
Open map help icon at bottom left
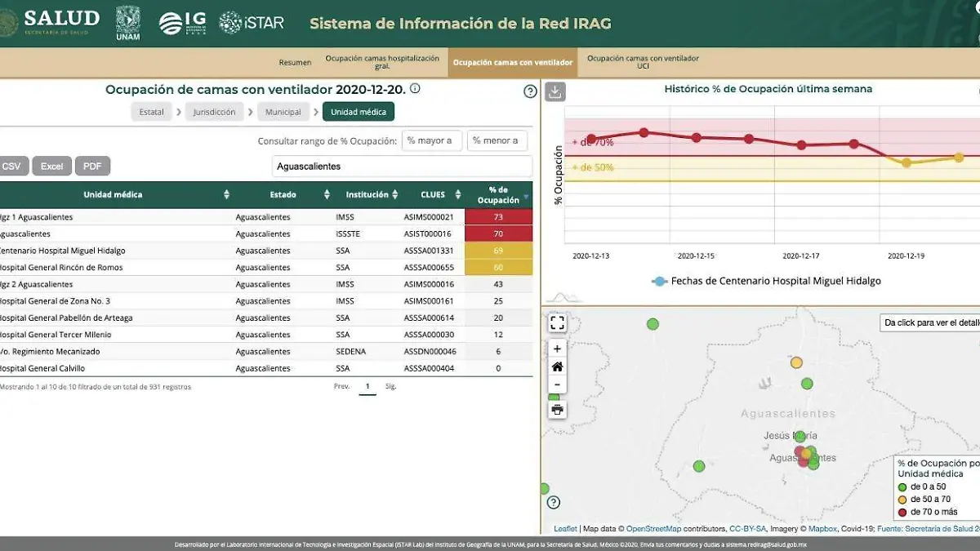554,502
